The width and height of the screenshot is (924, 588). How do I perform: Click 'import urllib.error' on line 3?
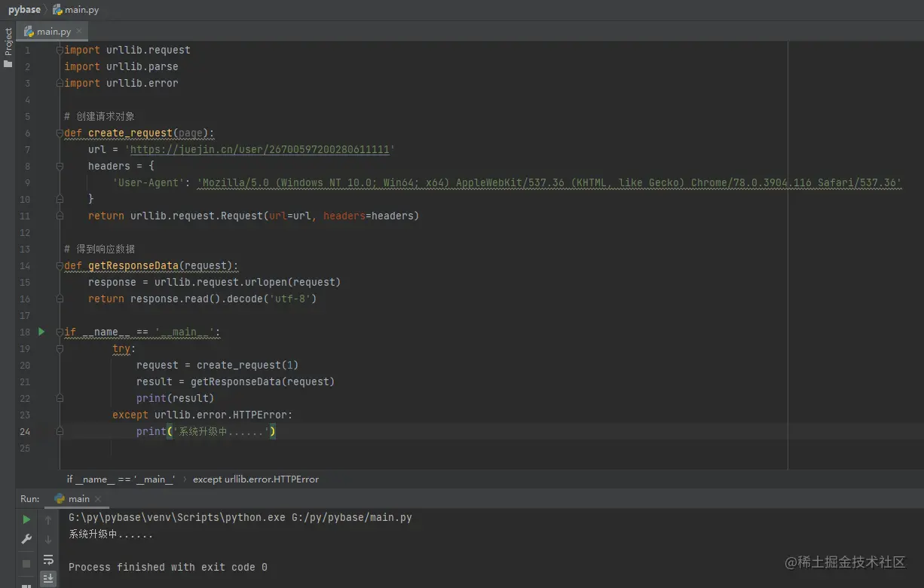click(x=121, y=83)
